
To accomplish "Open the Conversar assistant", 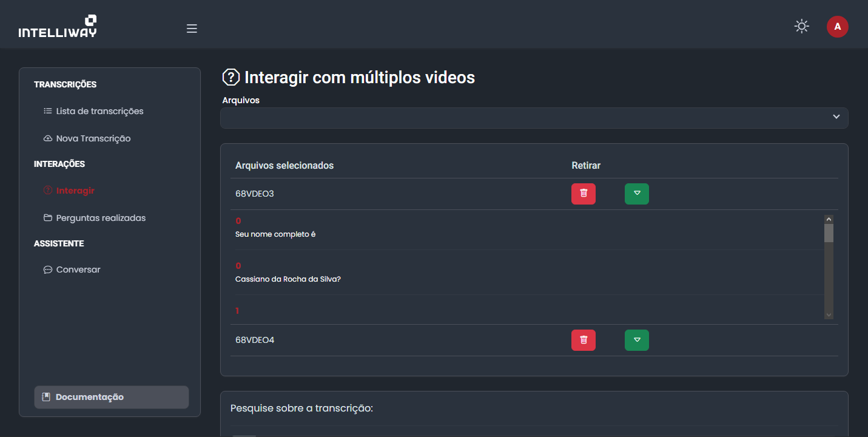I will 78,269.
